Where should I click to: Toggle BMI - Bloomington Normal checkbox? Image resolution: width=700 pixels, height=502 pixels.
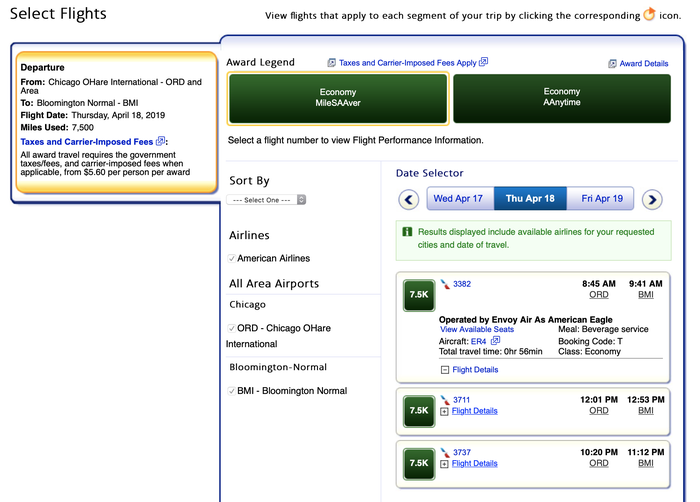coord(232,391)
